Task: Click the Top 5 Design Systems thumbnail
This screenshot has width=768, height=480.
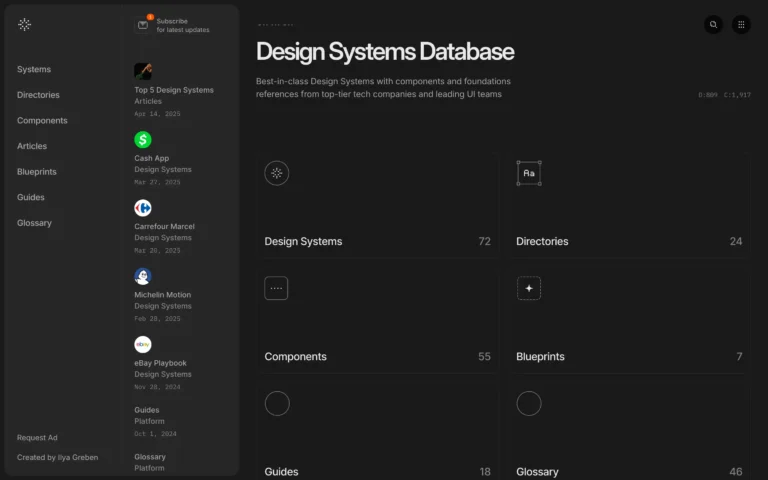Action: click(143, 72)
